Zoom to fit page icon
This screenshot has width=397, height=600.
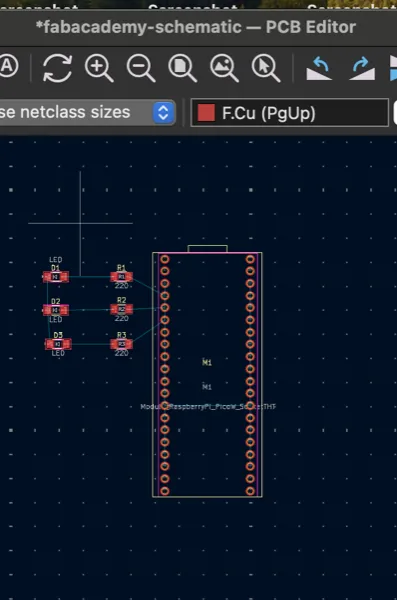[183, 68]
